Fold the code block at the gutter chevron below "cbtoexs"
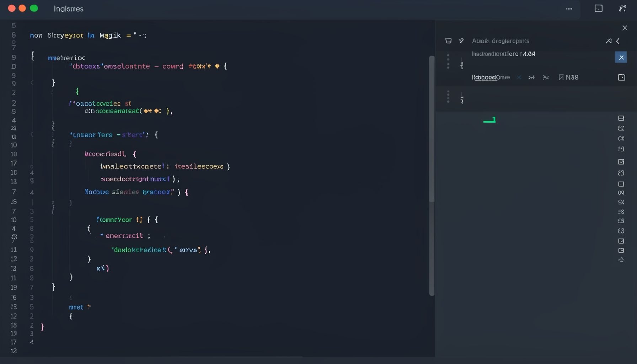This screenshot has width=637, height=364. click(32, 83)
